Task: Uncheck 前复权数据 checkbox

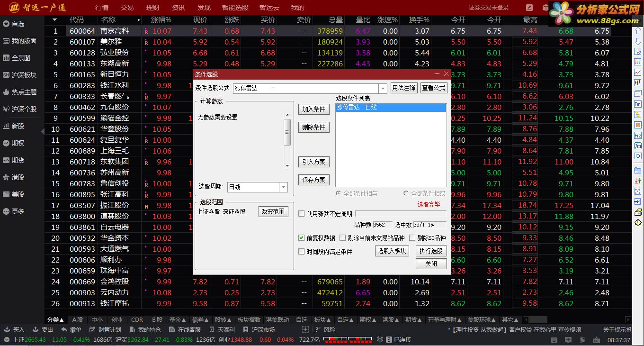Action: tap(301, 238)
